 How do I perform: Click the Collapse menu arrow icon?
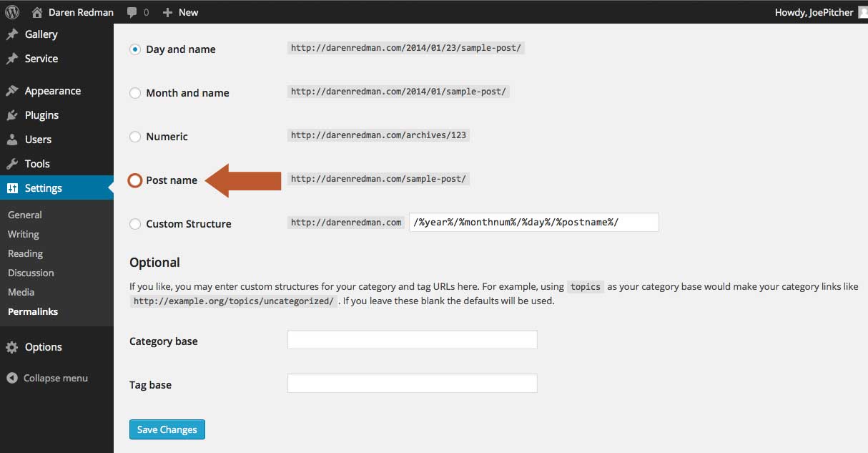click(x=12, y=378)
